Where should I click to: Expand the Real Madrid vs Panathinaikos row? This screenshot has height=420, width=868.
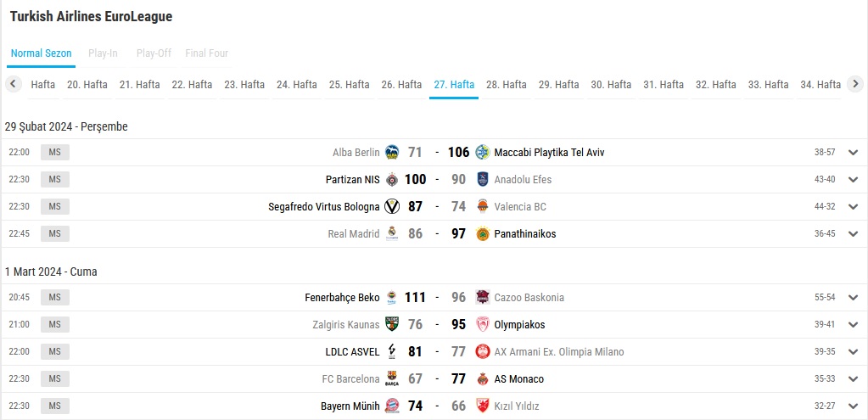[x=853, y=233]
